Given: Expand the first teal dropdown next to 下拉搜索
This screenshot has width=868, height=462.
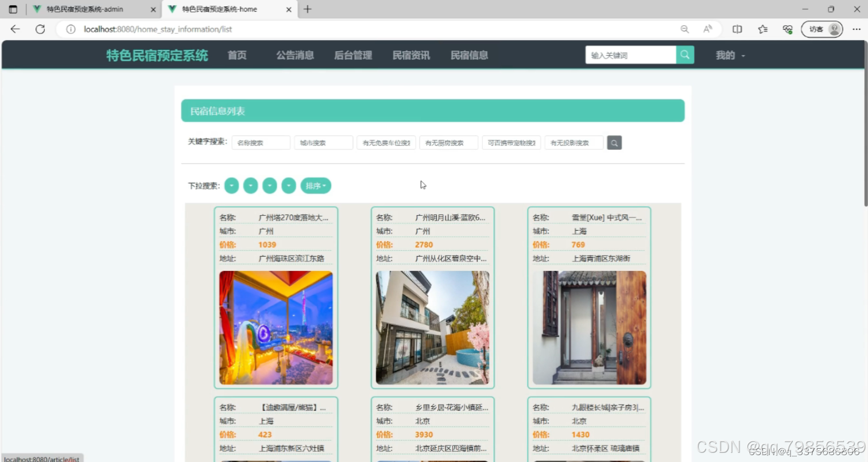Looking at the screenshot, I should click(231, 185).
